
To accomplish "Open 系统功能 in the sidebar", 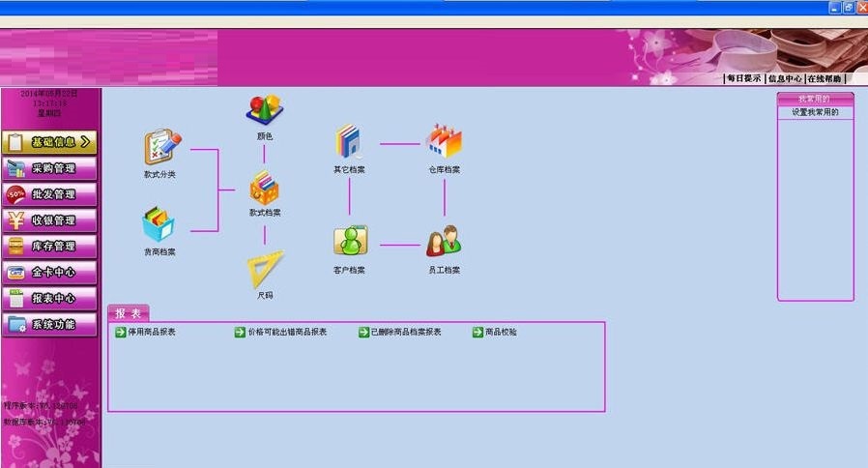I will pyautogui.click(x=50, y=325).
